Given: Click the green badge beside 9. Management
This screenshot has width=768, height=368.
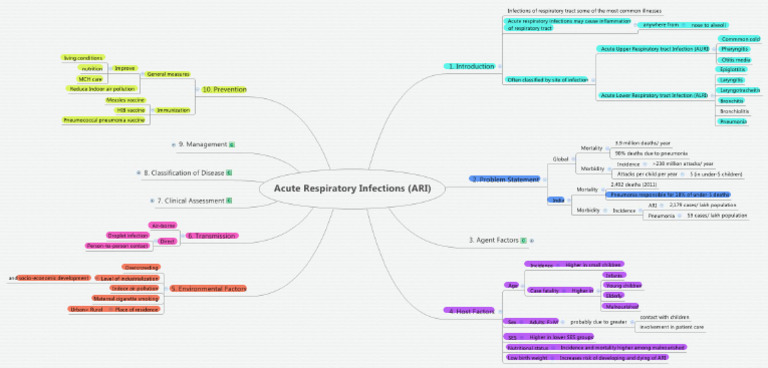Looking at the screenshot, I should (x=232, y=145).
